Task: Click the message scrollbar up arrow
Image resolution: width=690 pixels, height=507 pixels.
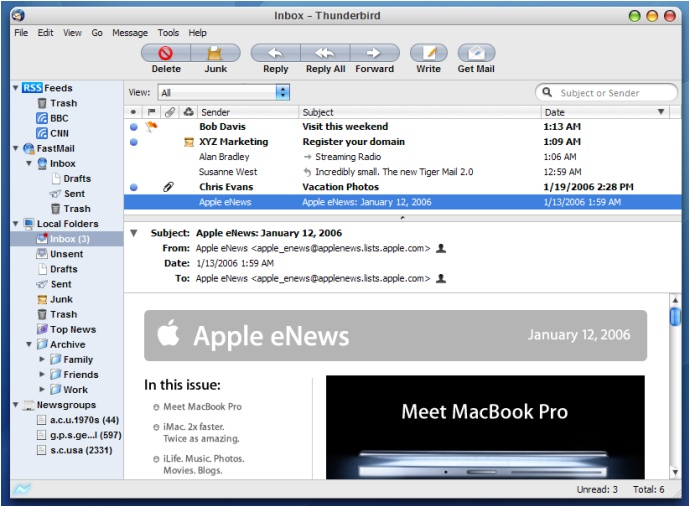Action: (675, 300)
